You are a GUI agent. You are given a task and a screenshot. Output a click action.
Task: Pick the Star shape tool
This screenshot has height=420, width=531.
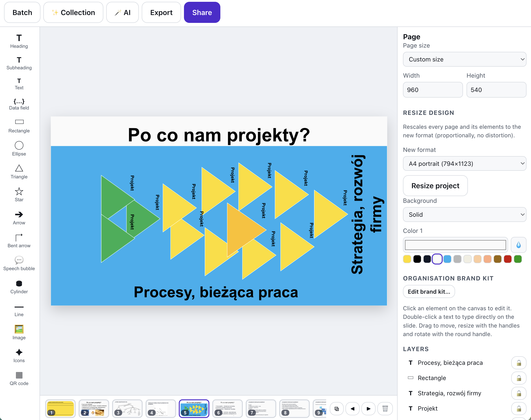pyautogui.click(x=19, y=195)
